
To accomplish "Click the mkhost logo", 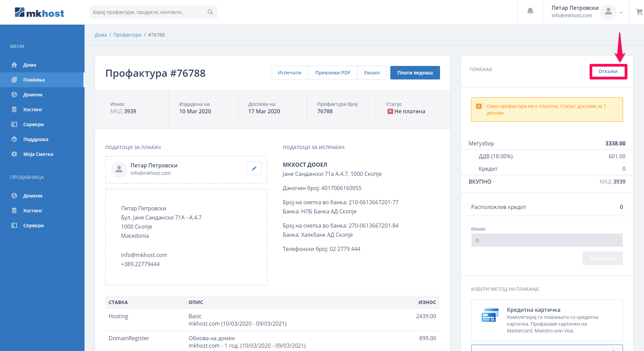I will [x=39, y=13].
